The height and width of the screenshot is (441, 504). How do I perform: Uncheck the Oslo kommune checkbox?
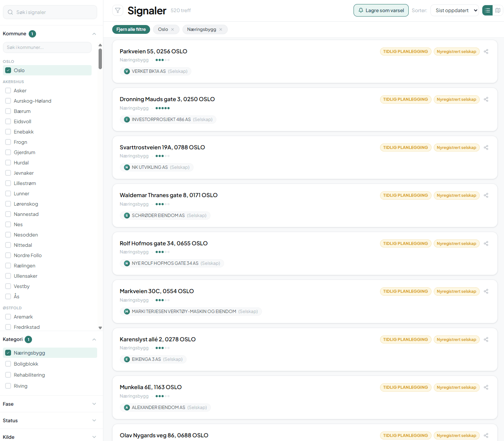8,70
